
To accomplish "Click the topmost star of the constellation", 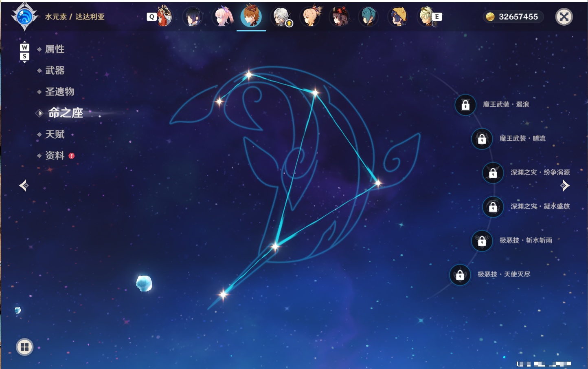I will pos(249,75).
